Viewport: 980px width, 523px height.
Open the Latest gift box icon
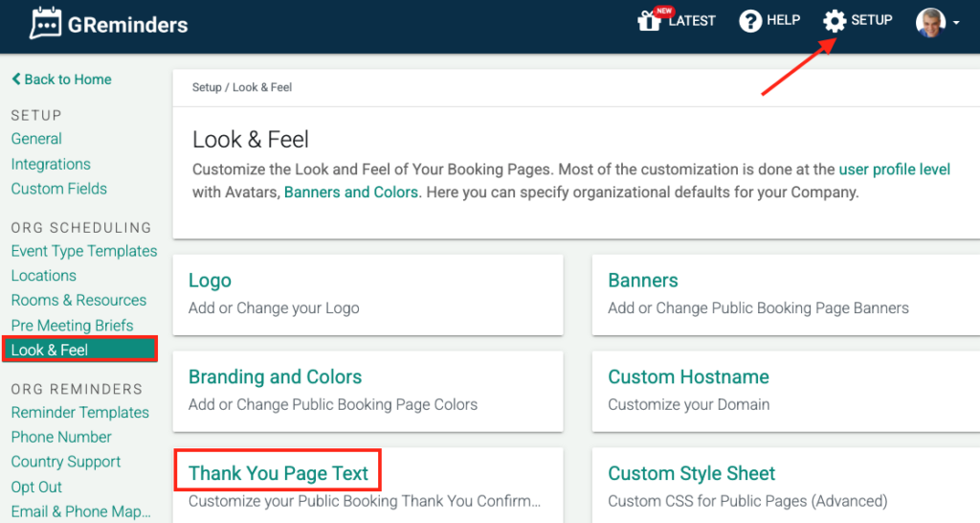click(651, 20)
